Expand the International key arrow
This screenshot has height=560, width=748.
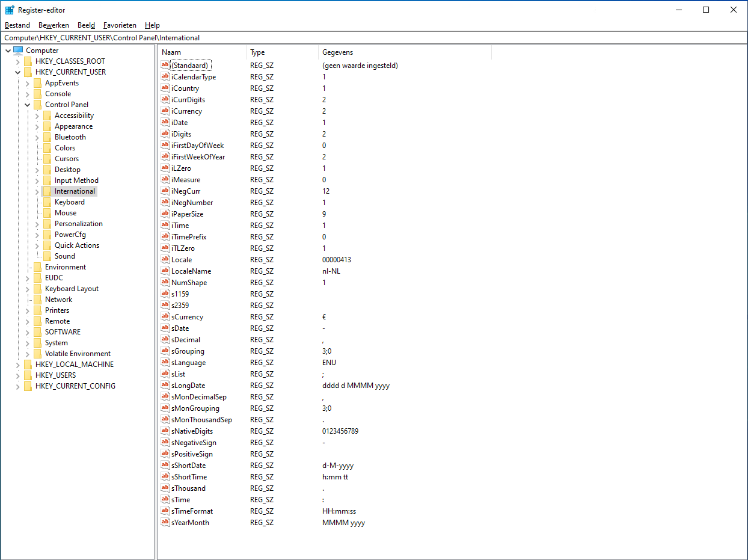(x=37, y=191)
